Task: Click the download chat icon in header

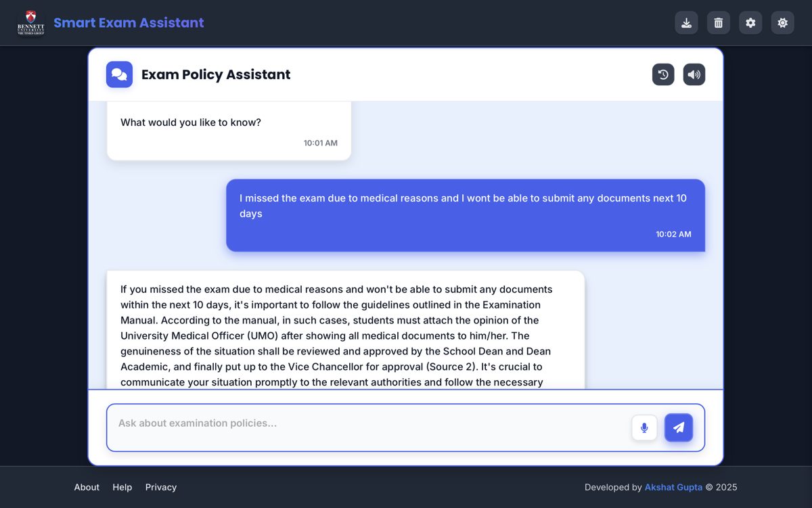Action: 686,22
